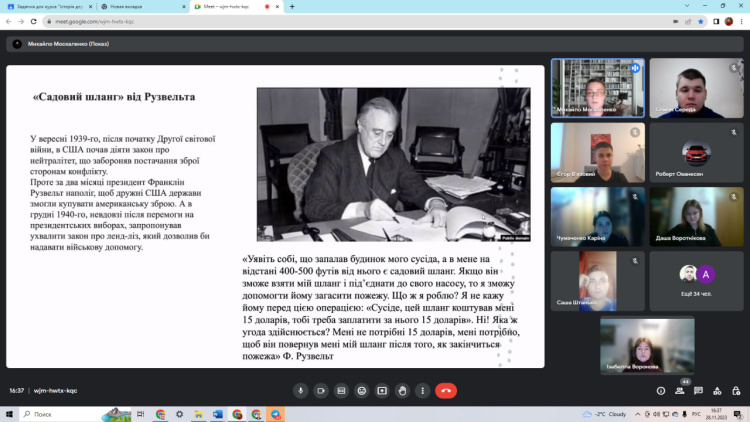Screen dimensions: 750x422
Task: Click the red leave call button
Action: click(x=447, y=390)
